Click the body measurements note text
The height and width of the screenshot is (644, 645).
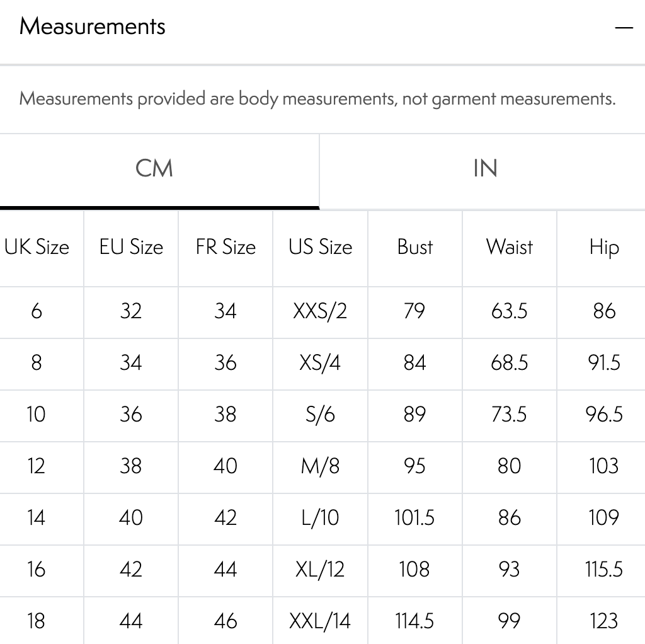[317, 99]
